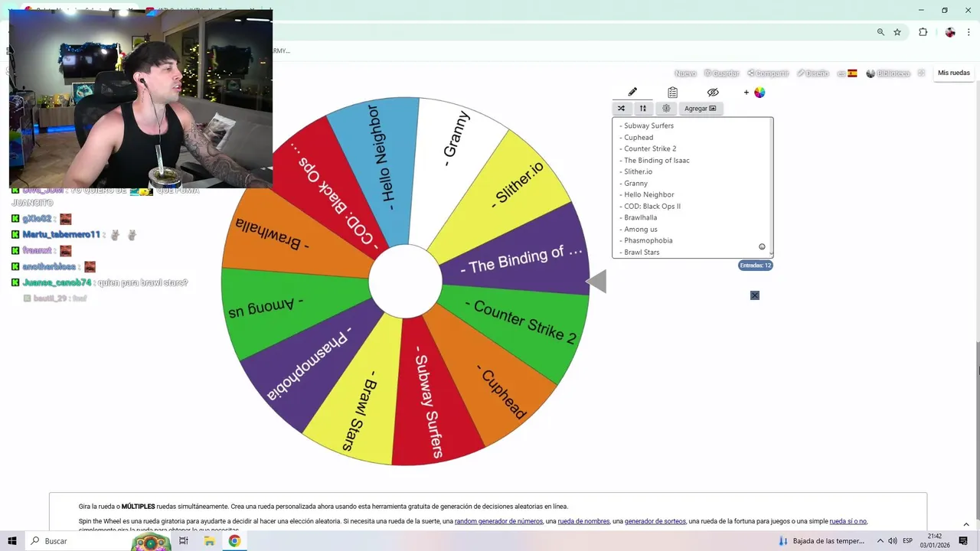Bookmark this page with the star icon
This screenshot has width=980, height=551.
(x=897, y=32)
